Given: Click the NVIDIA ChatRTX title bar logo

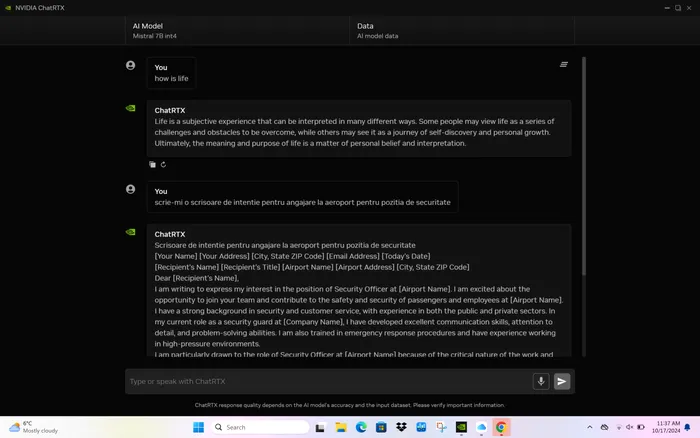Looking at the screenshot, I should point(8,8).
